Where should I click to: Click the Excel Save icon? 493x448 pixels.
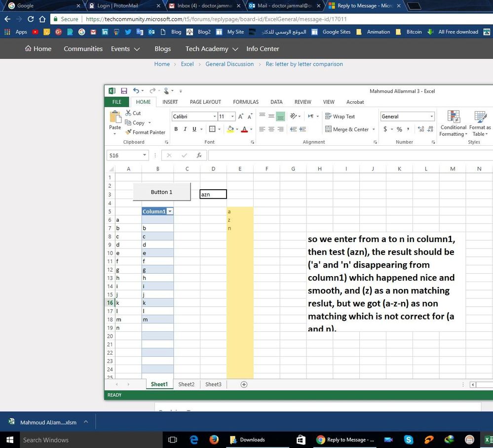click(124, 91)
